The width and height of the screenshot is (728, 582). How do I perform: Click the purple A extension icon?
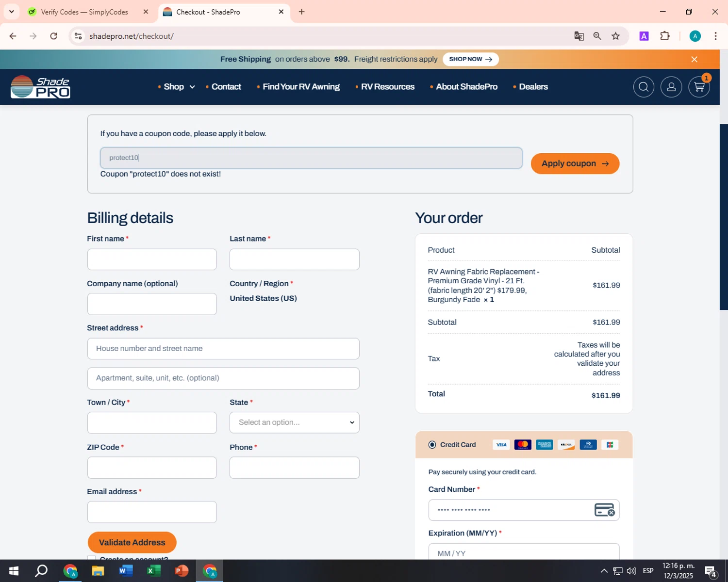coord(644,36)
